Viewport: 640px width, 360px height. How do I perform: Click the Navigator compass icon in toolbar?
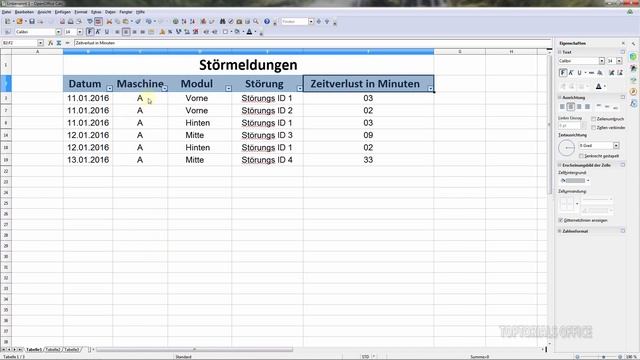(231, 21)
